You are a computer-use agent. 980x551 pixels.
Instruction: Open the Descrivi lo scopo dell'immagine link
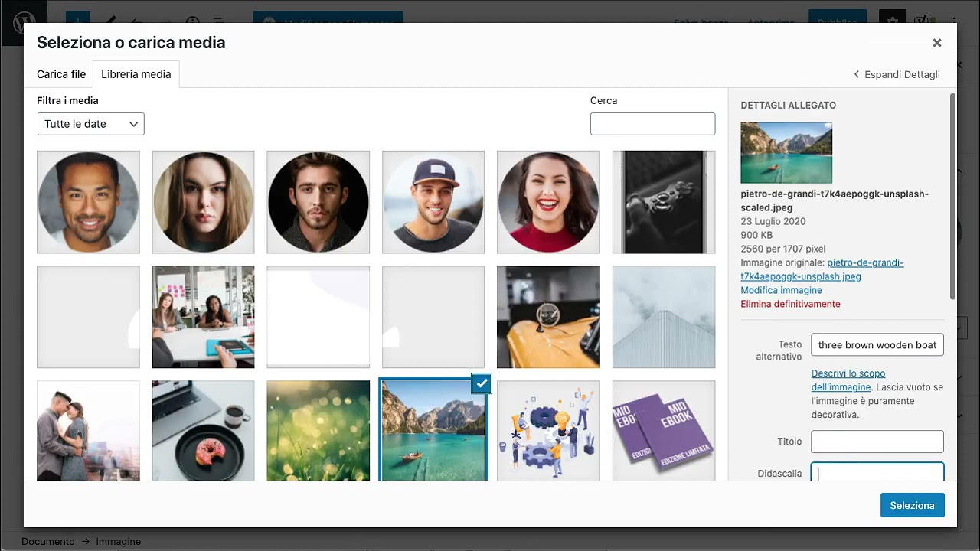click(848, 373)
